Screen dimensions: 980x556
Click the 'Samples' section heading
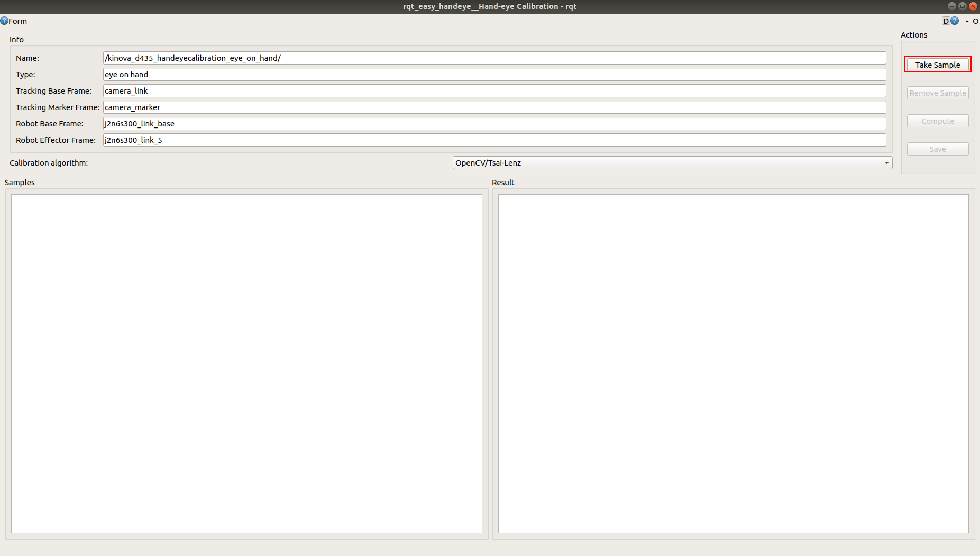[x=20, y=183]
